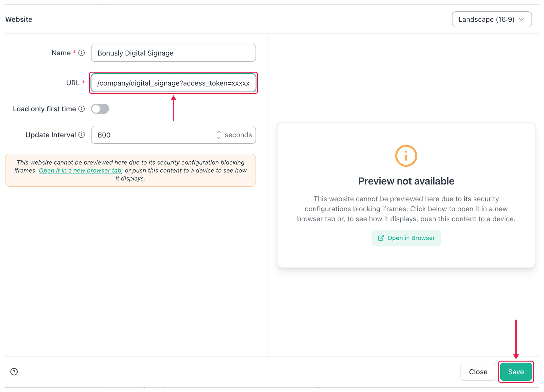
Task: Adjust the Update Interval stepper arrows
Action: [219, 135]
